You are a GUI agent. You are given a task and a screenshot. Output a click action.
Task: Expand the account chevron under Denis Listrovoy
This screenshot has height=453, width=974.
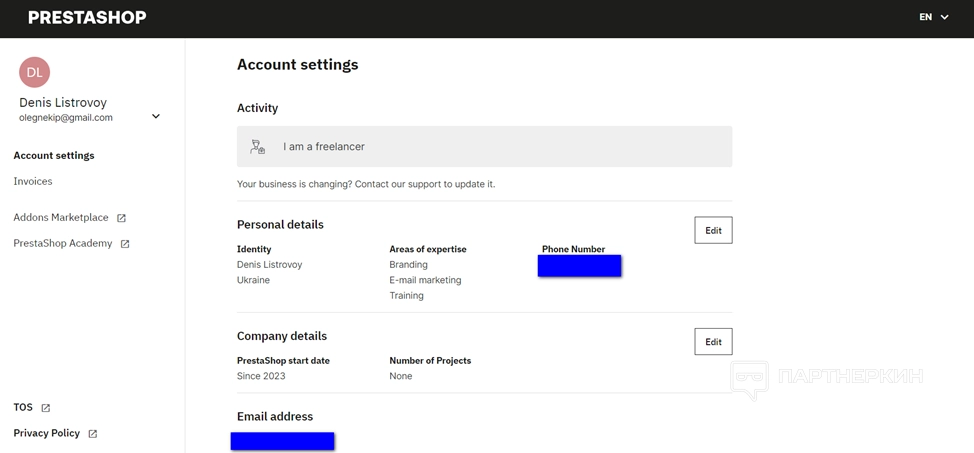click(x=156, y=117)
